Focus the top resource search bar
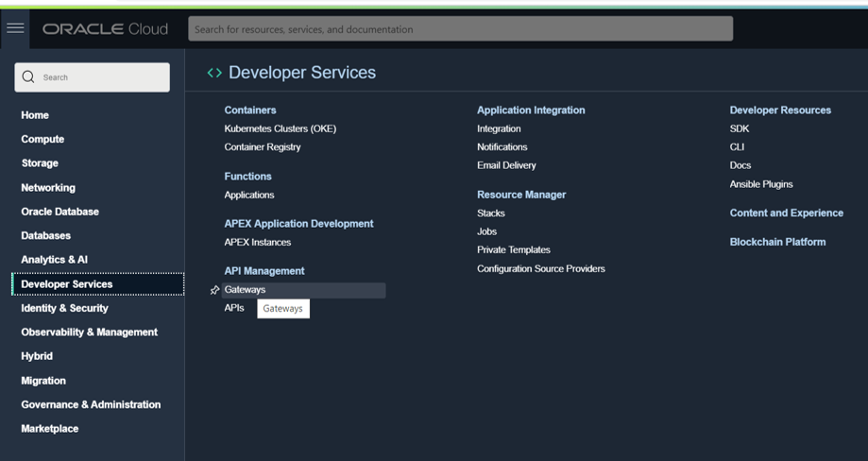Viewport: 868px width, 461px height. [461, 28]
